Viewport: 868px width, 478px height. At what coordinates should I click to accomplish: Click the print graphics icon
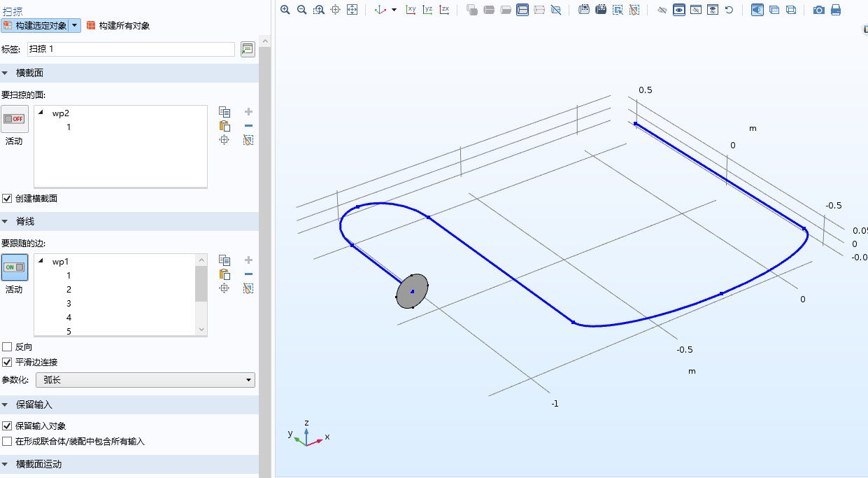point(835,10)
